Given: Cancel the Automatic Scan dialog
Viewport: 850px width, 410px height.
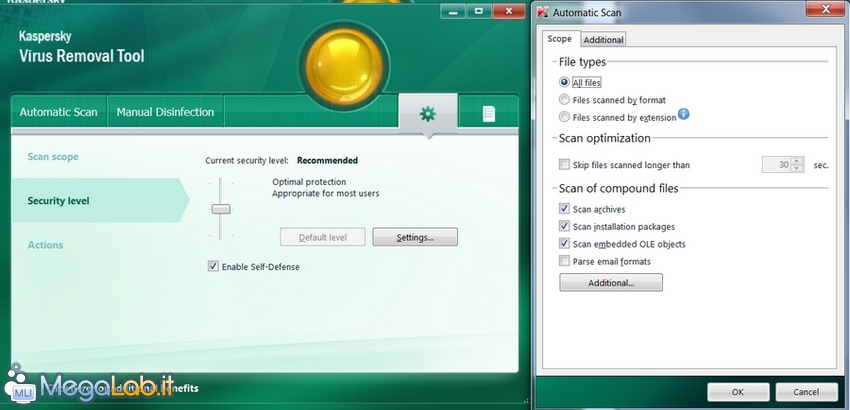Looking at the screenshot, I should (806, 392).
